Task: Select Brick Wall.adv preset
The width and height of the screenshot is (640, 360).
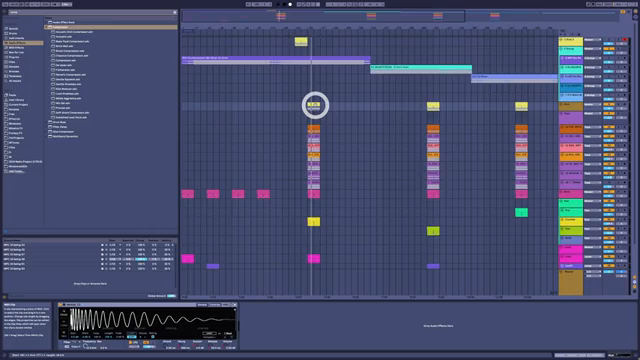Action: (64, 46)
